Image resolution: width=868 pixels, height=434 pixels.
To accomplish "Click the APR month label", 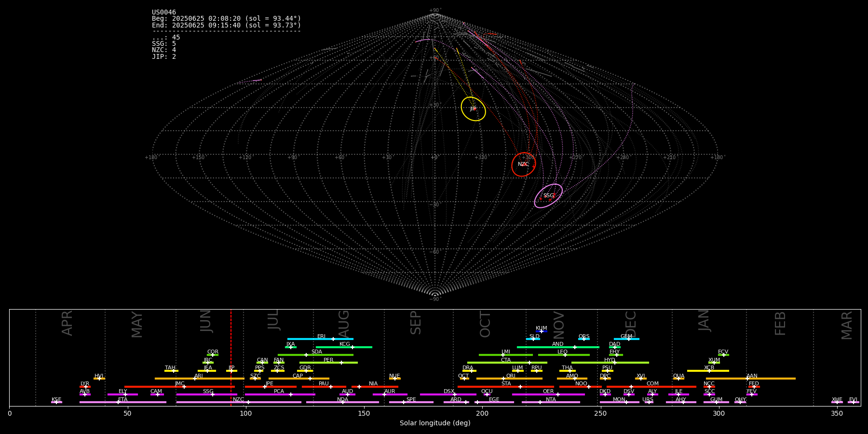I will [67, 323].
